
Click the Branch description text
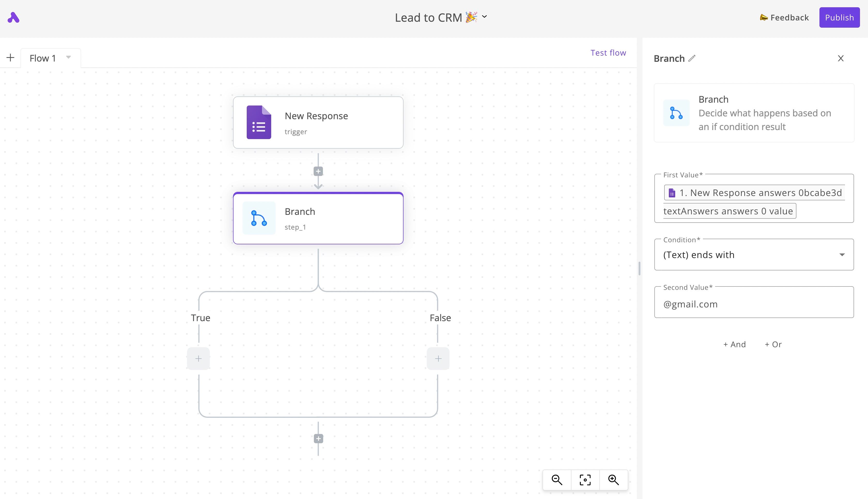(765, 120)
